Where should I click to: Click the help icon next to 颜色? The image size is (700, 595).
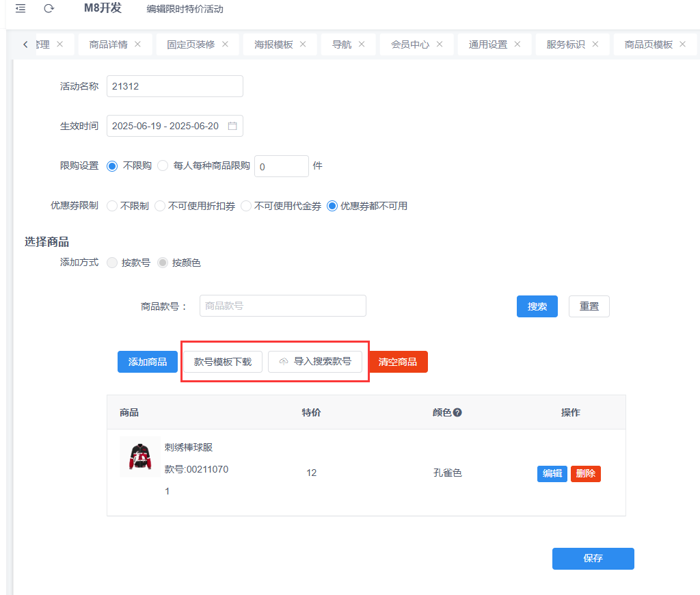(457, 412)
